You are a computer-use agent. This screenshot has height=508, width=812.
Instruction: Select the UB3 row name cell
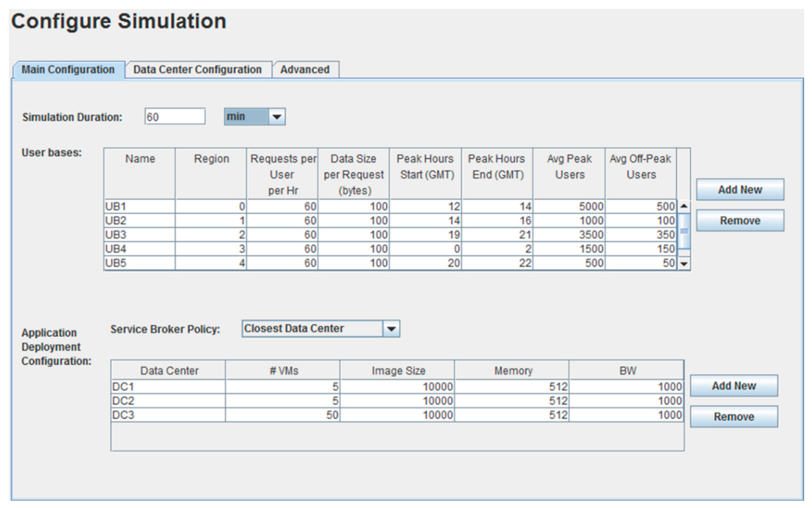[x=139, y=234]
